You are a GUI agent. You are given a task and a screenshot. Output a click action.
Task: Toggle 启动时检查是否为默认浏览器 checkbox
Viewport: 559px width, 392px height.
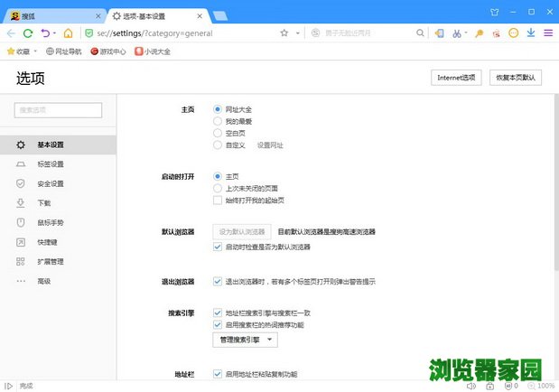218,247
